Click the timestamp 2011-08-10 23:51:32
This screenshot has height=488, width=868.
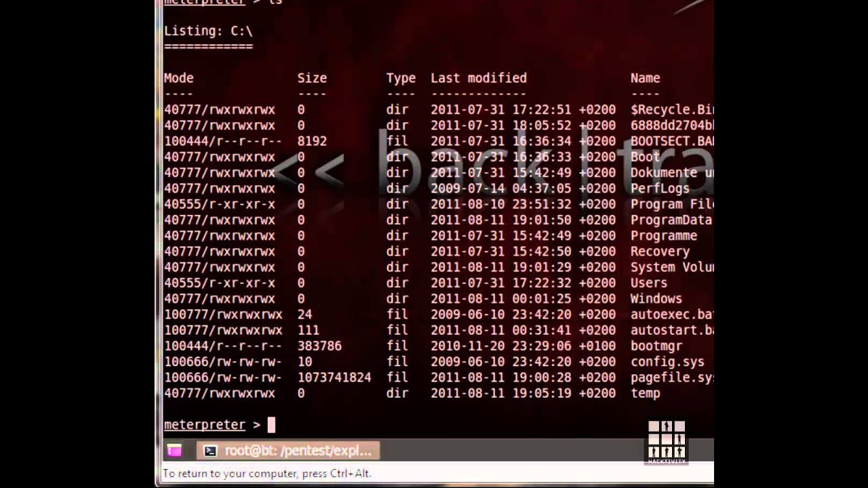(x=501, y=204)
